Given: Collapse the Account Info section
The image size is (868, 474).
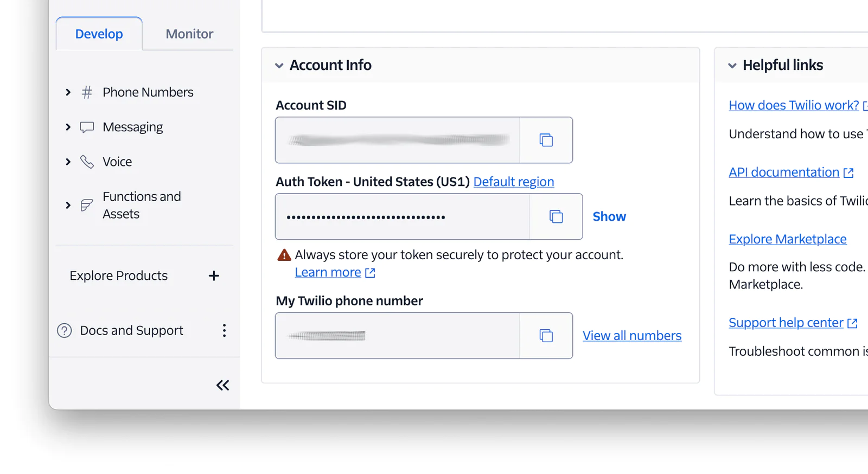Looking at the screenshot, I should pyautogui.click(x=279, y=66).
